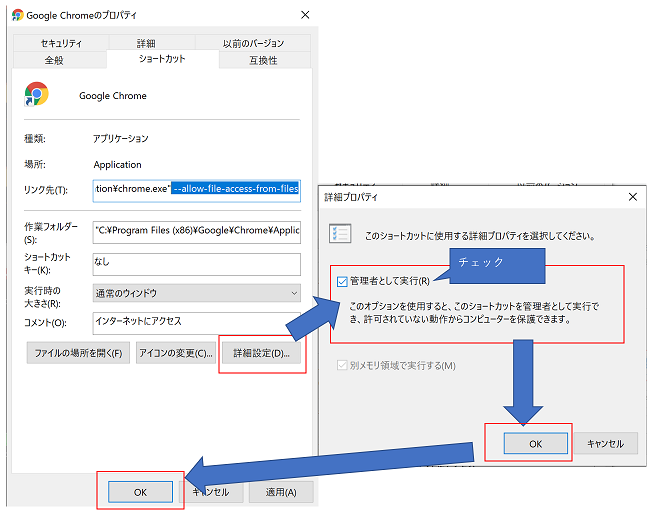Select the 全般 tab
The width and height of the screenshot is (652, 515).
pos(54,60)
